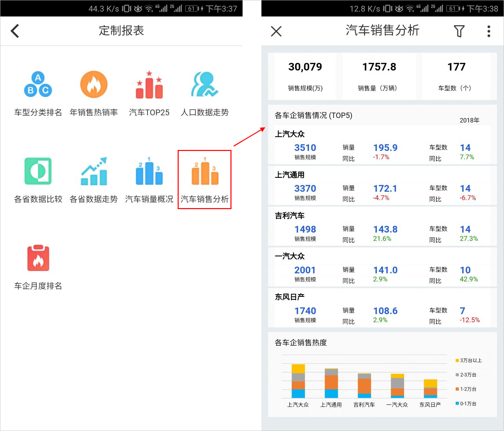Click the battery indicator beside 下午3:38
This screenshot has width=504, height=431.
pyautogui.click(x=453, y=9)
